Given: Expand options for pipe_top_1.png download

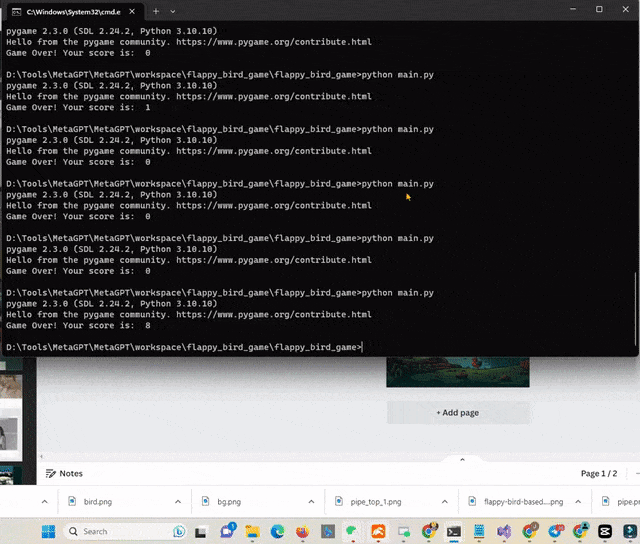Looking at the screenshot, I should tap(444, 502).
